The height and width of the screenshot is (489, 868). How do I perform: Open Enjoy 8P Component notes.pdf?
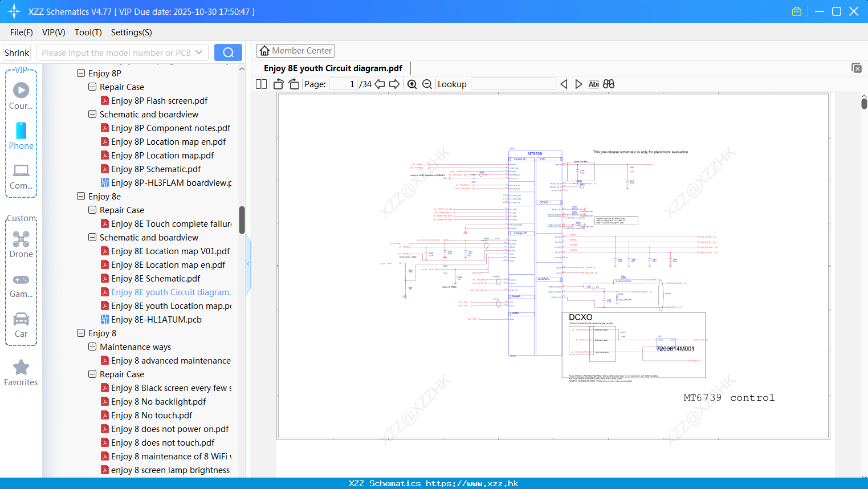tap(170, 128)
